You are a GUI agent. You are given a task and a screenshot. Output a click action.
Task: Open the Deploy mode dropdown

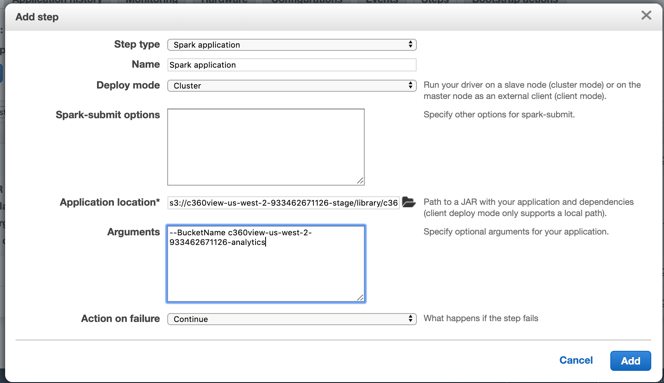292,86
